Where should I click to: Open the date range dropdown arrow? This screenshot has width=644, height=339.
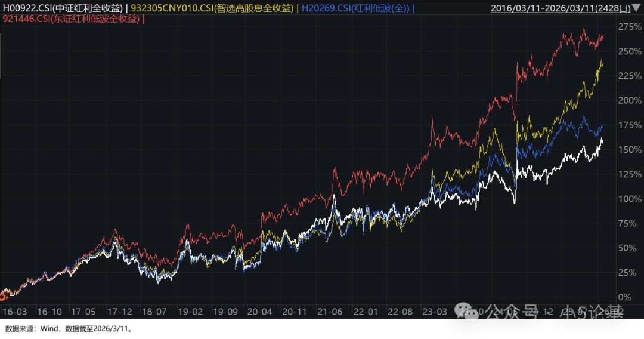(x=636, y=8)
